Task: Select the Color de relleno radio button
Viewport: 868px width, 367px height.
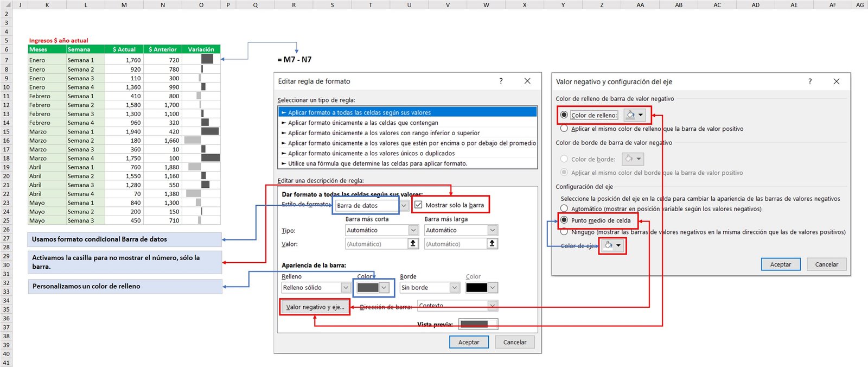Action: tap(564, 115)
